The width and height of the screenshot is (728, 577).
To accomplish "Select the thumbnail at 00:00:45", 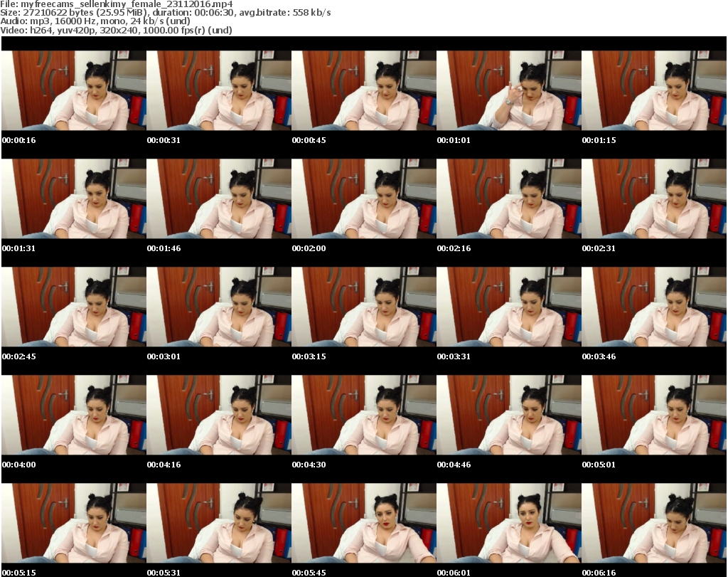I will click(363, 90).
